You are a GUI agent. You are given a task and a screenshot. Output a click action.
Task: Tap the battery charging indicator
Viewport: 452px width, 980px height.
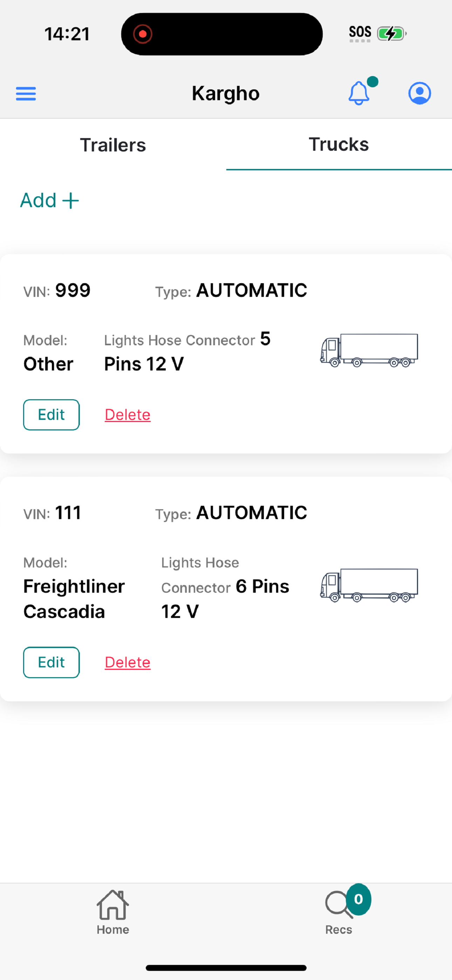tap(391, 34)
